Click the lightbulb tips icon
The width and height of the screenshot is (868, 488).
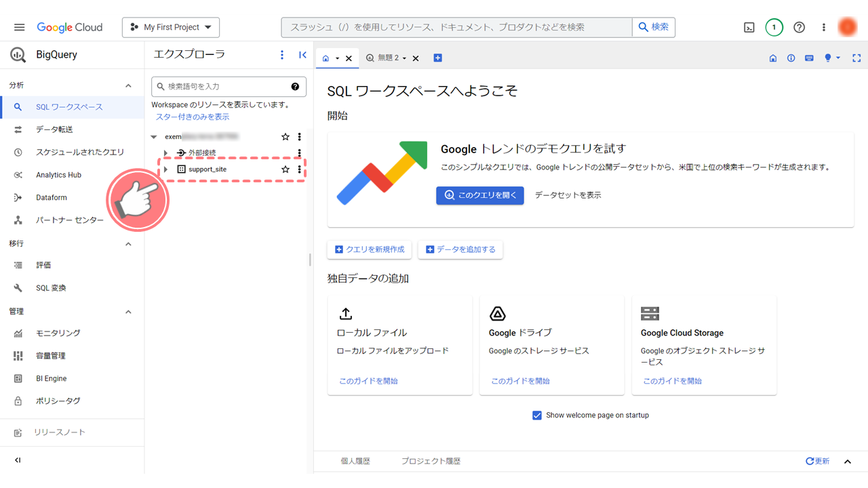[827, 58]
